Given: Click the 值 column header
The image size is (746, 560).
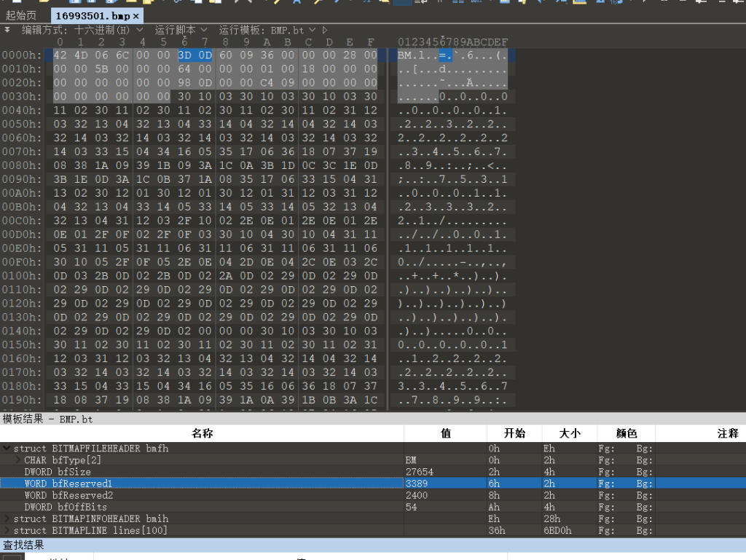Looking at the screenshot, I should click(x=445, y=433).
